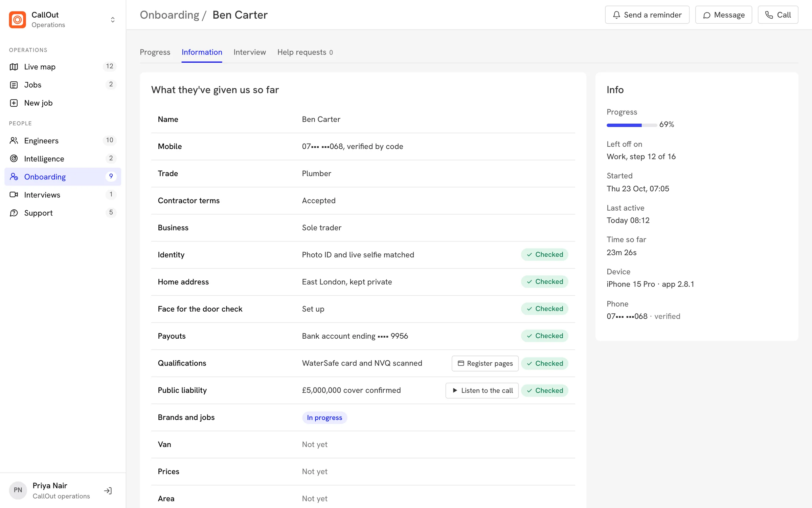
Task: Open Live map from sidebar
Action: pyautogui.click(x=63, y=66)
